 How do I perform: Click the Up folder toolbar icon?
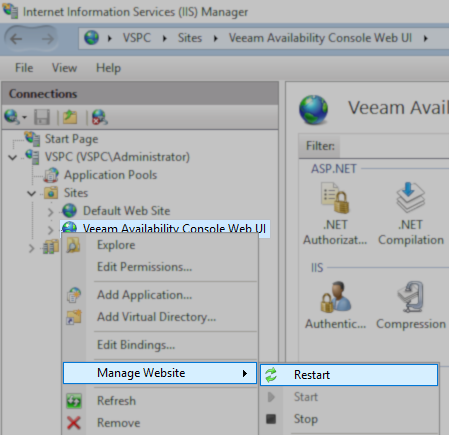pos(70,117)
